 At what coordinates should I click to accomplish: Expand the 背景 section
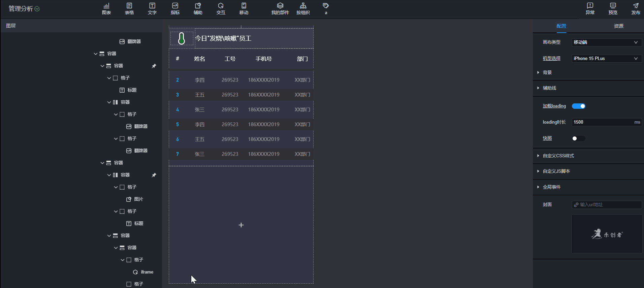click(547, 72)
